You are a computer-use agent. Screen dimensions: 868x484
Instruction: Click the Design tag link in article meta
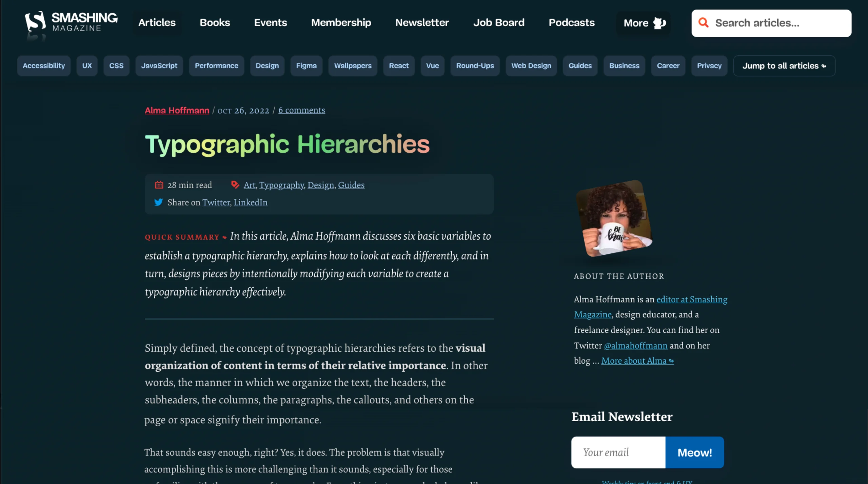point(320,185)
